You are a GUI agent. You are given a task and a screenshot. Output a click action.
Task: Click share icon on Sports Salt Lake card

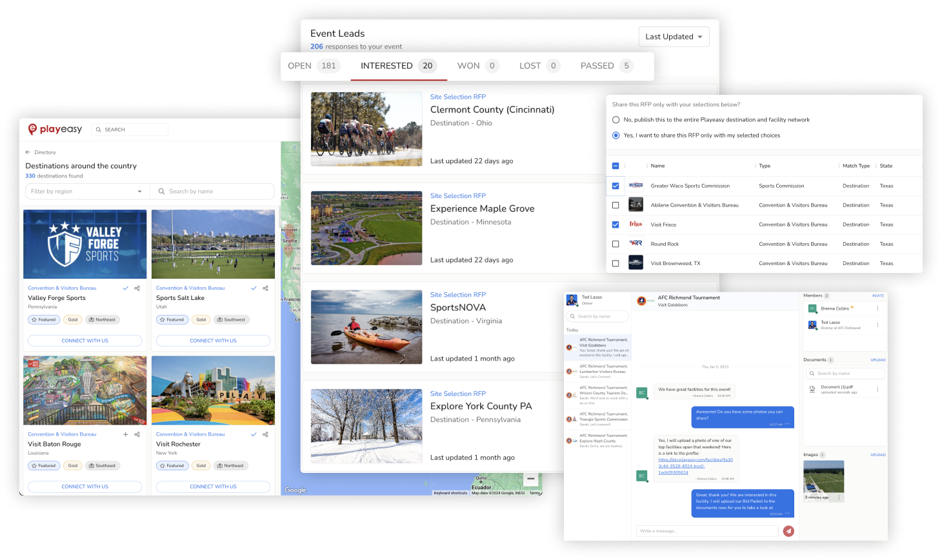pos(265,288)
